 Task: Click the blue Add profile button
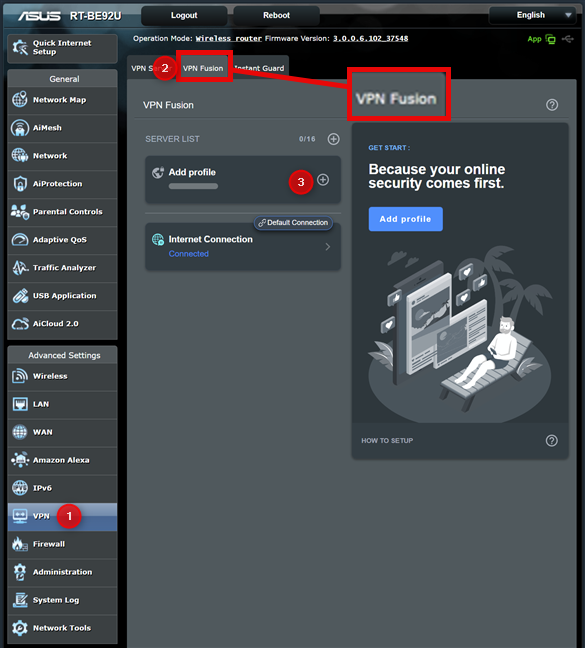[x=405, y=219]
